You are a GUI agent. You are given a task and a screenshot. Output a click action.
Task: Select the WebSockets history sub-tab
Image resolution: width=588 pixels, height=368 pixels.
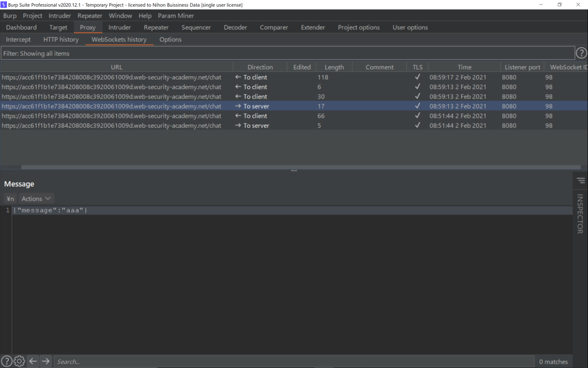tap(119, 39)
